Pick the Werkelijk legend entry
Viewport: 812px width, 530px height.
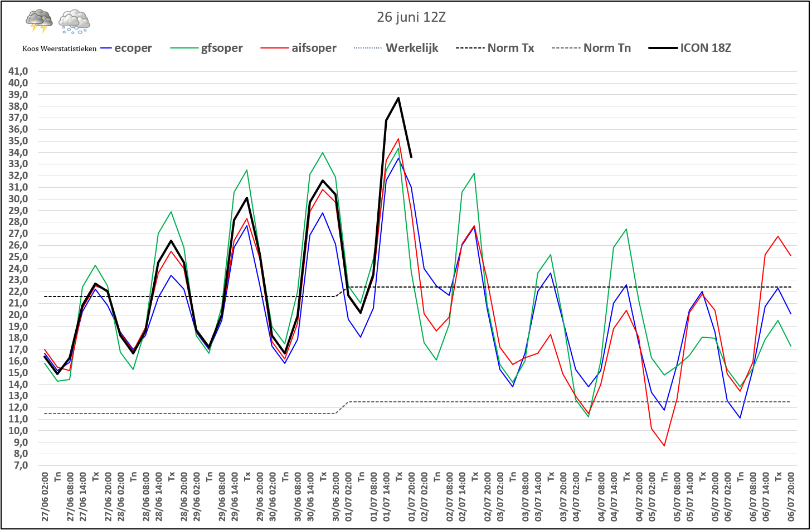396,48
